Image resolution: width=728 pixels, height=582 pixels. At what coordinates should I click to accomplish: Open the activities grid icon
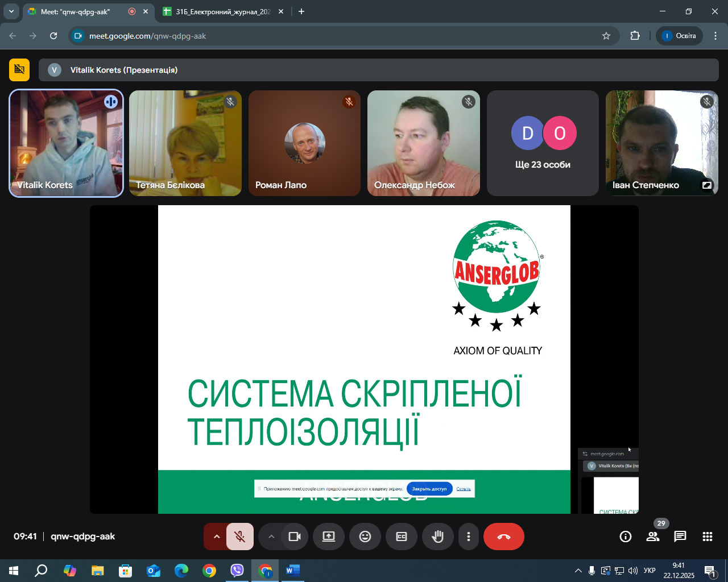coord(708,537)
